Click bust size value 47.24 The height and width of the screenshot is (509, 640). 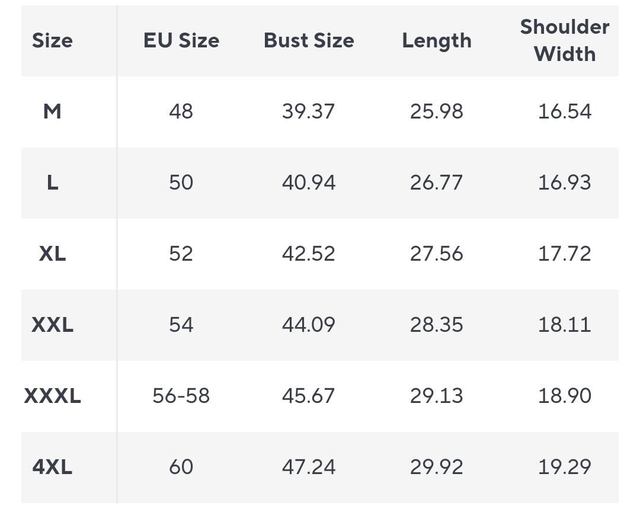point(308,467)
